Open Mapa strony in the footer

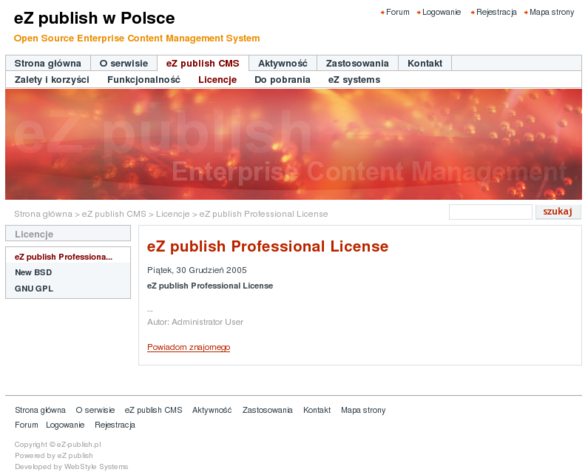[x=363, y=410]
